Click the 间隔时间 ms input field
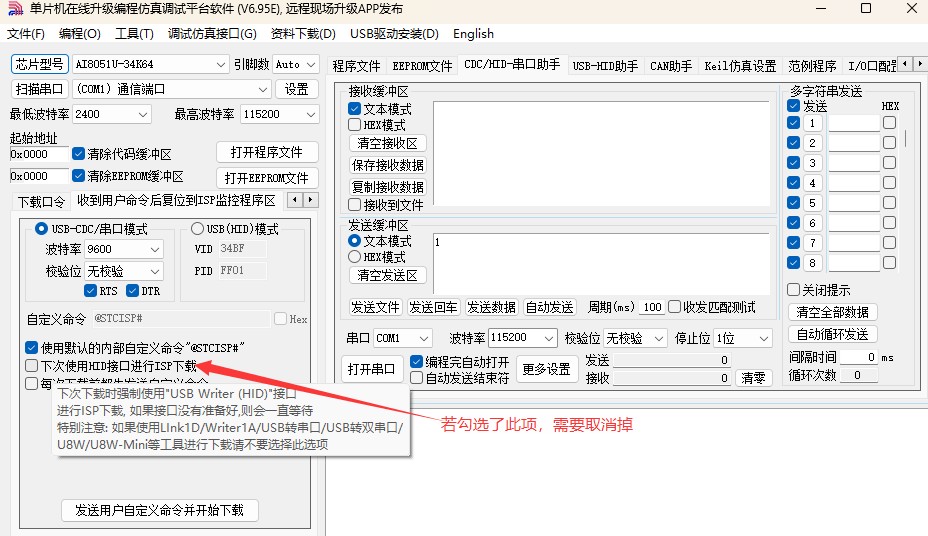Image resolution: width=928 pixels, height=536 pixels. [x=858, y=357]
